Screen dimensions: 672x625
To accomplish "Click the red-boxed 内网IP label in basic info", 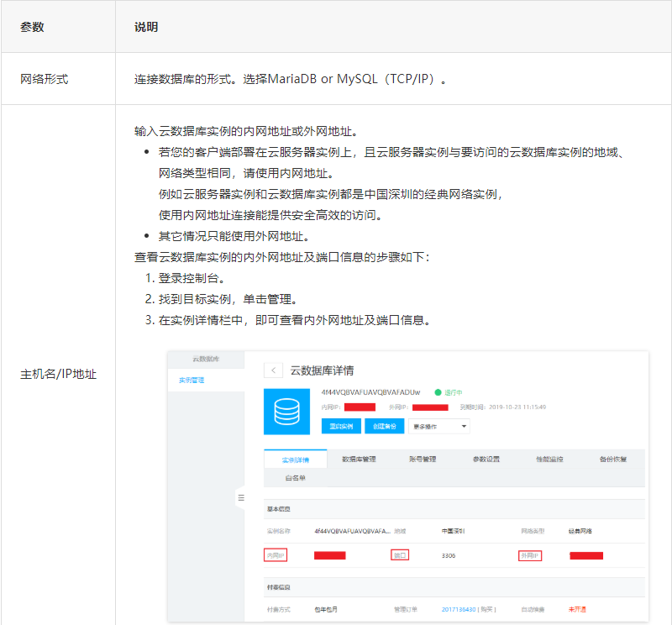I will point(276,555).
